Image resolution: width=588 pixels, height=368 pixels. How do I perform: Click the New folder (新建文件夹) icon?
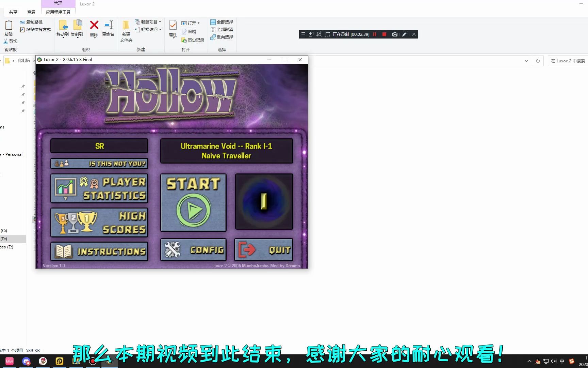[x=126, y=25]
